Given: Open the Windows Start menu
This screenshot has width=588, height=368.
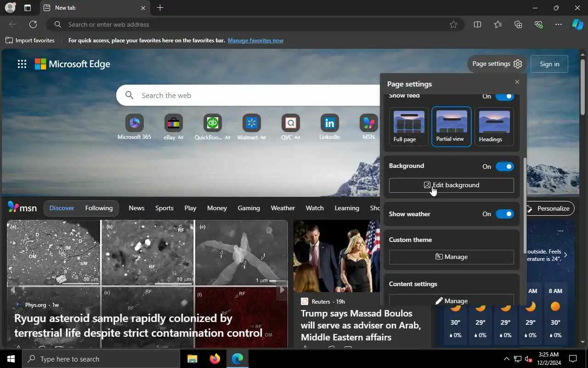Looking at the screenshot, I should pos(11,359).
